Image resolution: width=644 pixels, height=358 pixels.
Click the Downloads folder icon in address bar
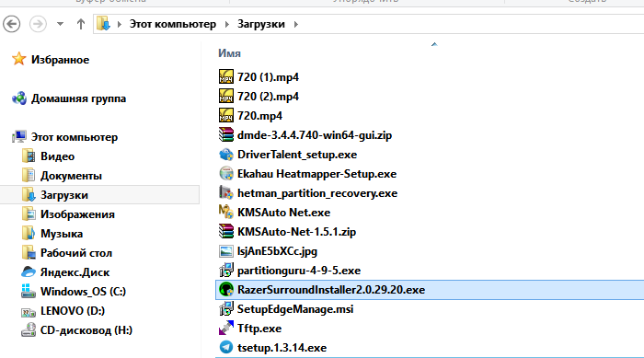coord(103,24)
